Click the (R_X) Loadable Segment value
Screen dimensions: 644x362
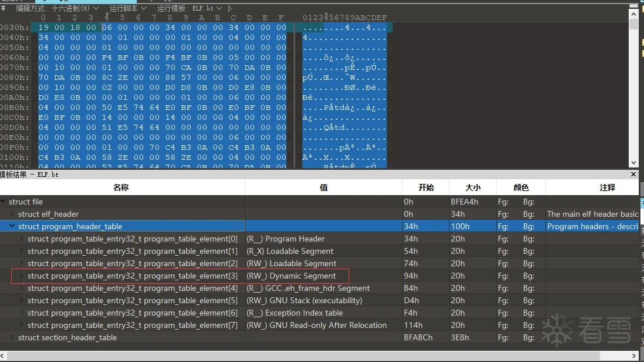tap(290, 251)
